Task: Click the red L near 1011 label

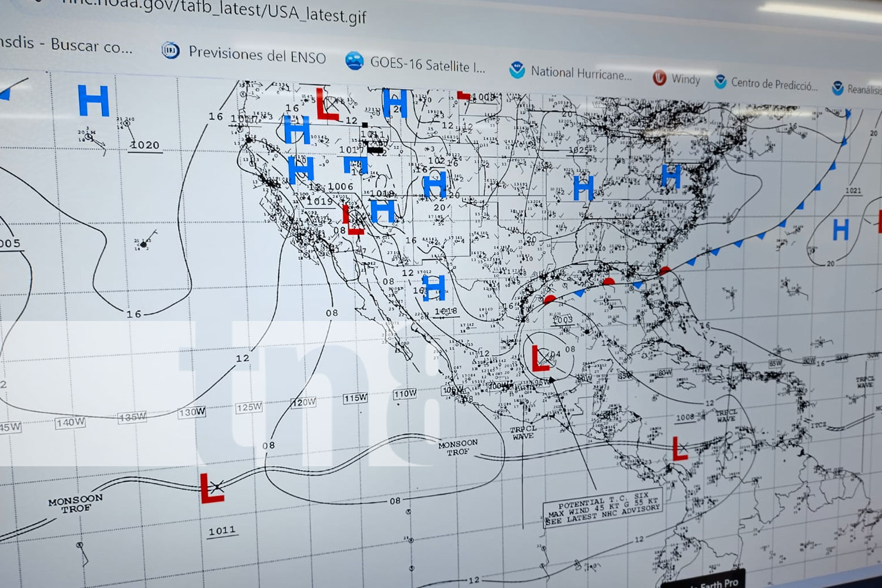Action: click(212, 488)
